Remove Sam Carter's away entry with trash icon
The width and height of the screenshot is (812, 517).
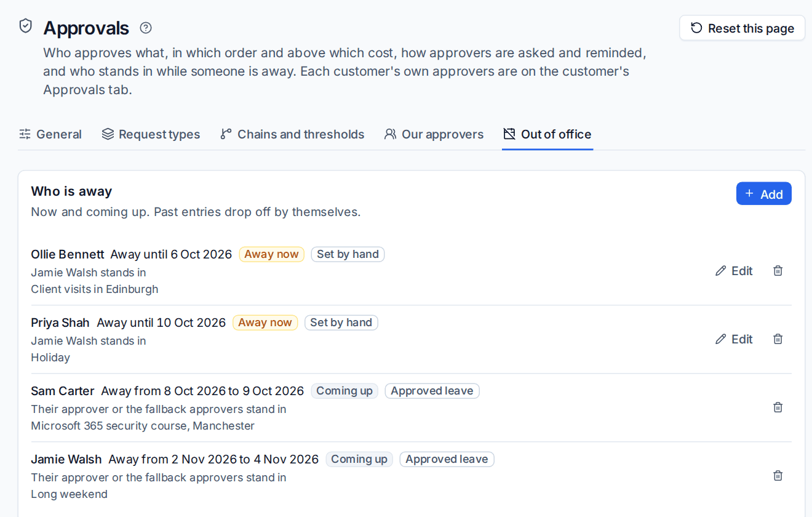[x=778, y=407]
